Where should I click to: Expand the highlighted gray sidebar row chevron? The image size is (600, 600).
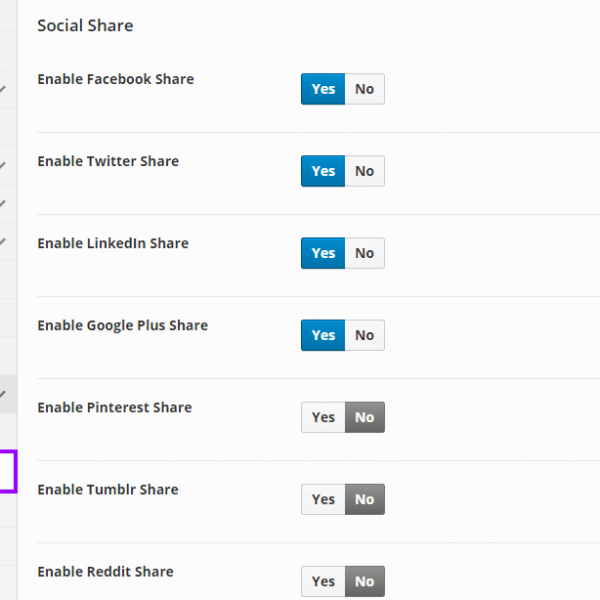click(4, 394)
